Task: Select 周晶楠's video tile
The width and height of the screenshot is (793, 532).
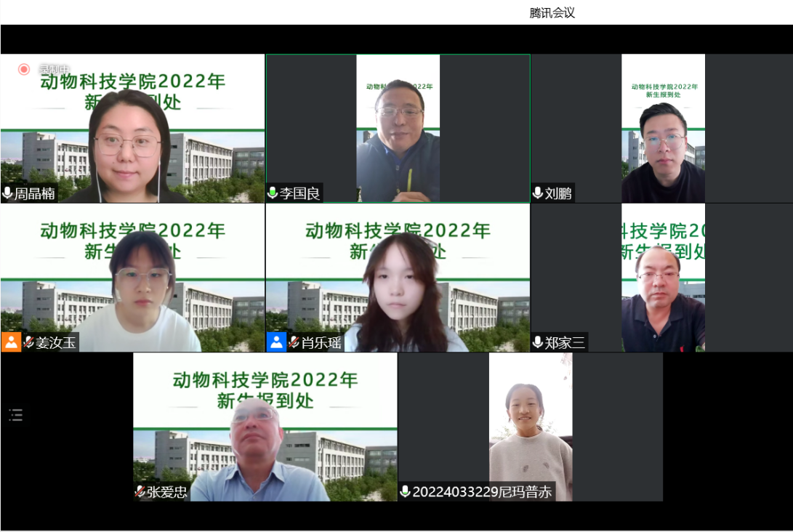Action: point(132,128)
